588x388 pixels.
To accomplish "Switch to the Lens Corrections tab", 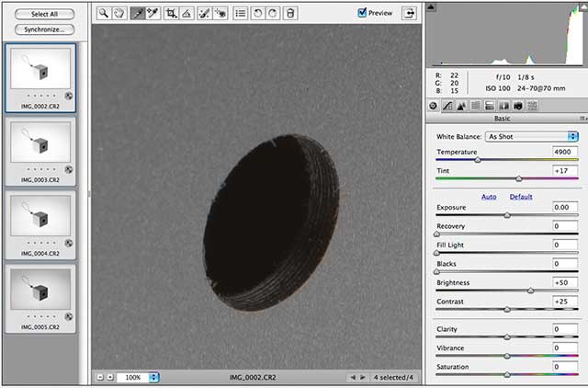I will [503, 106].
